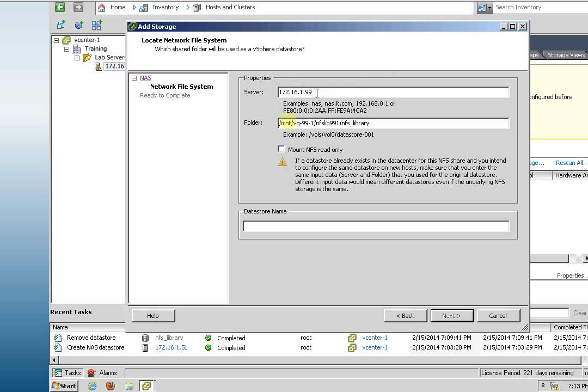Launch Firefox from the taskbar
The width and height of the screenshot is (588, 392).
coord(110,385)
